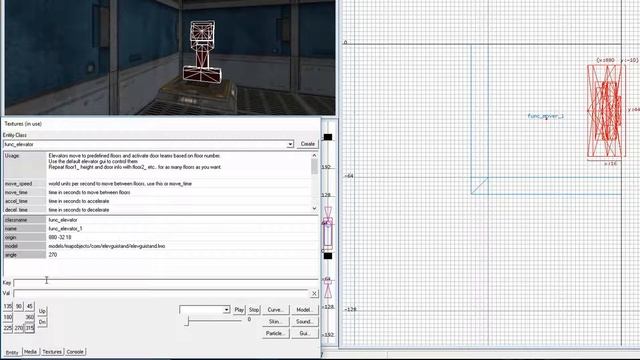The image size is (640, 360).
Task: Click the Dn angle button
Action: 42,322
